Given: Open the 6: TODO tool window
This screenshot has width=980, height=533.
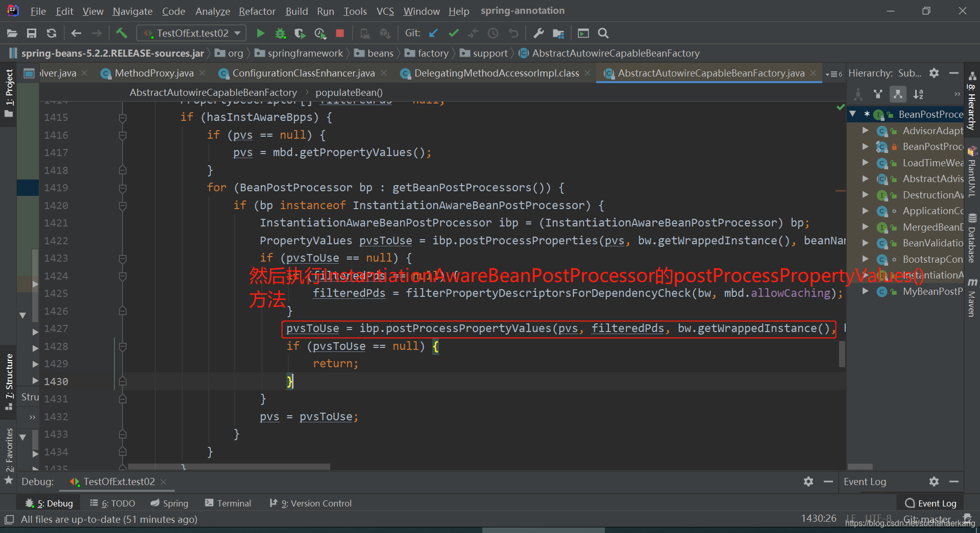Looking at the screenshot, I should click(113, 503).
